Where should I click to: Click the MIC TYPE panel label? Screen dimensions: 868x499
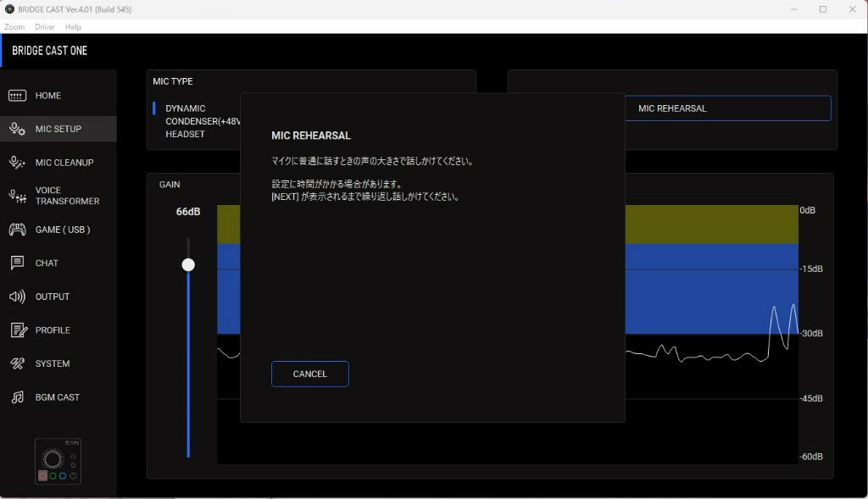[x=173, y=81]
